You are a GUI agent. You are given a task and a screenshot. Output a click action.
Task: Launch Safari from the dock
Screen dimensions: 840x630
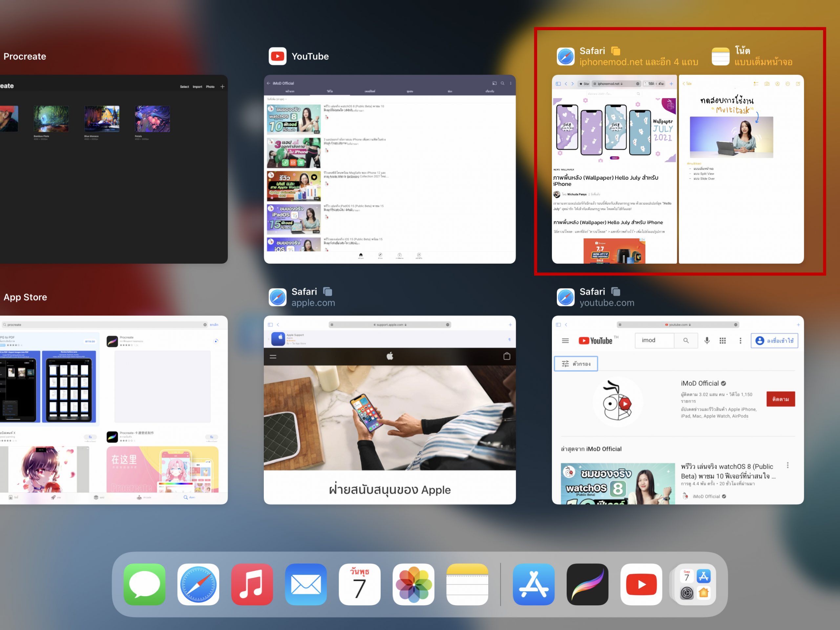pyautogui.click(x=198, y=584)
